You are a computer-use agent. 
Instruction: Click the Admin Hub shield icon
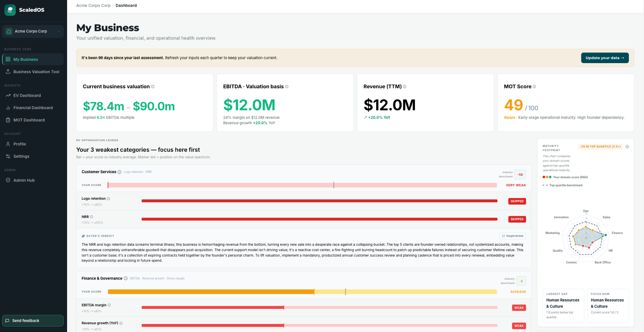[8, 180]
